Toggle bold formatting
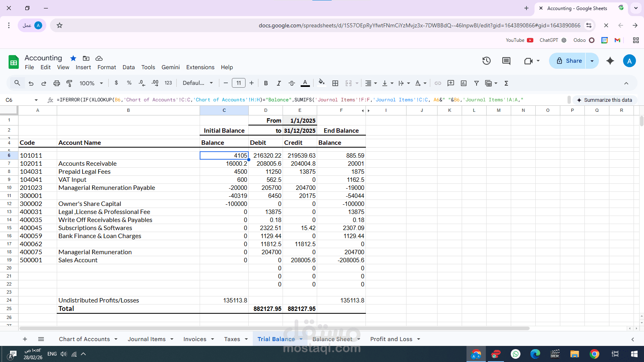644x362 pixels. [266, 83]
